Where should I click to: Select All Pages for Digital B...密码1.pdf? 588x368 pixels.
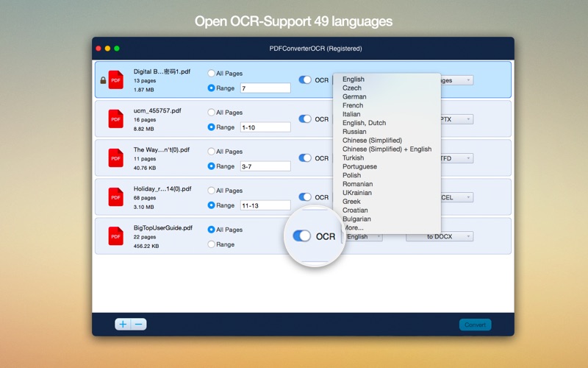[211, 73]
